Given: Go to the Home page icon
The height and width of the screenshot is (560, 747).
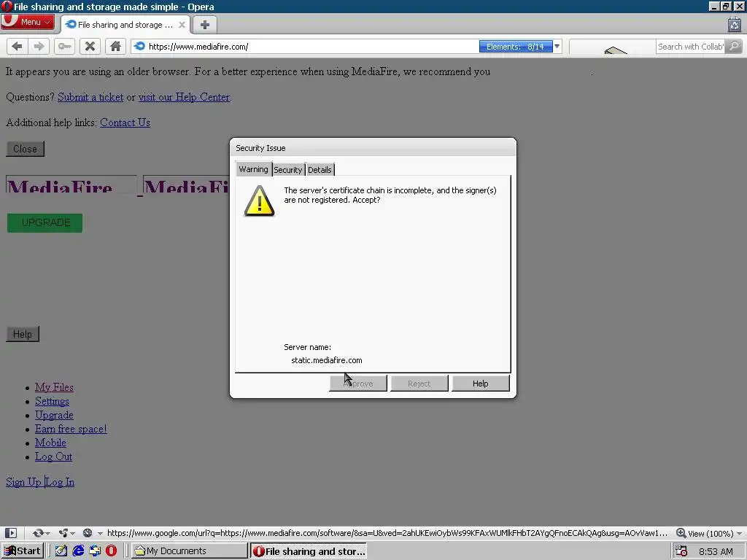Looking at the screenshot, I should pyautogui.click(x=115, y=46).
